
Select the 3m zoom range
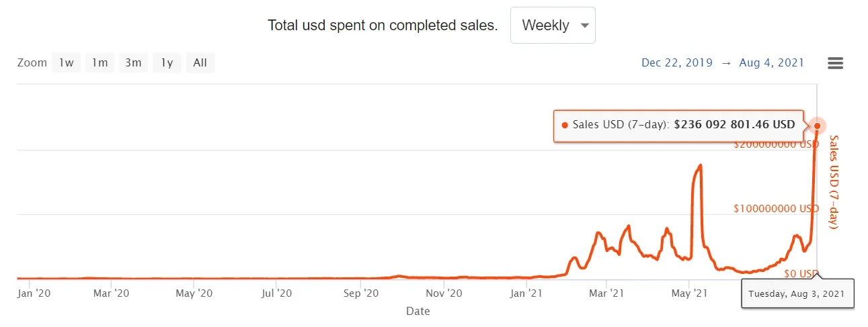point(133,63)
